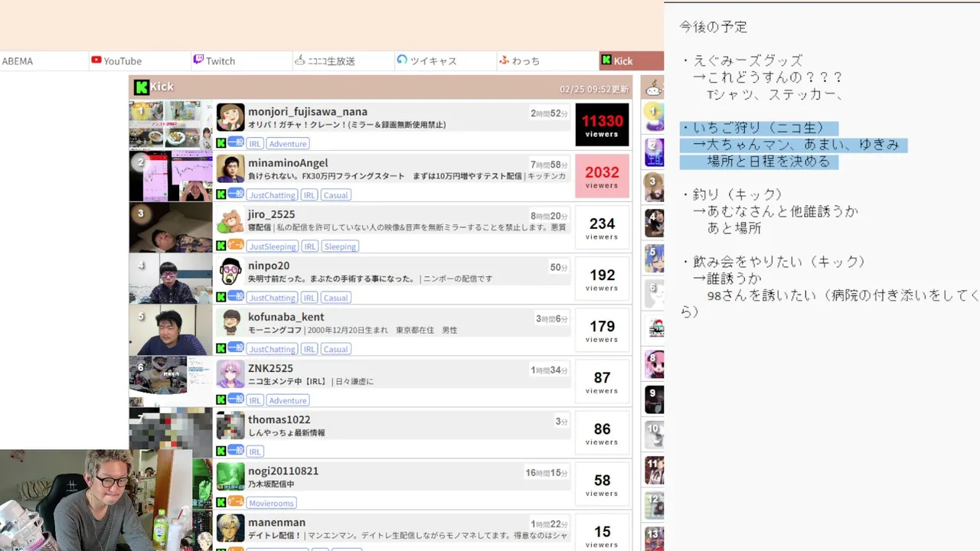Screen dimensions: 980x551
Task: Click Kick icon under minaminoAngel
Action: (221, 194)
